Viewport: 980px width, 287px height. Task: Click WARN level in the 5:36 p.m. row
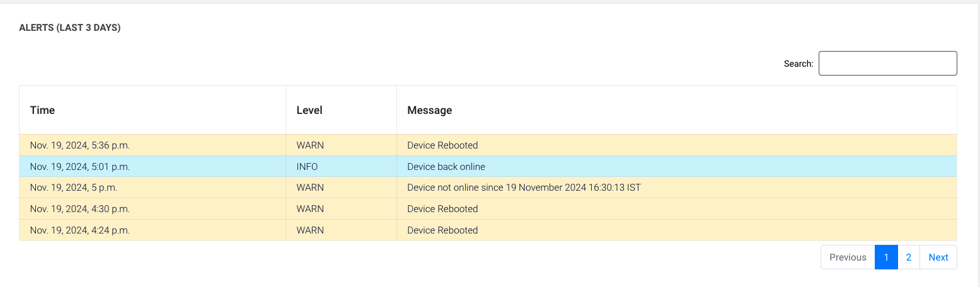coord(310,145)
